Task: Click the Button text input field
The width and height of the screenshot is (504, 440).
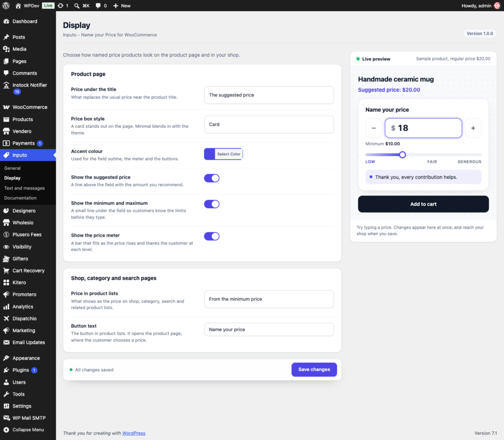Action: coord(269,329)
